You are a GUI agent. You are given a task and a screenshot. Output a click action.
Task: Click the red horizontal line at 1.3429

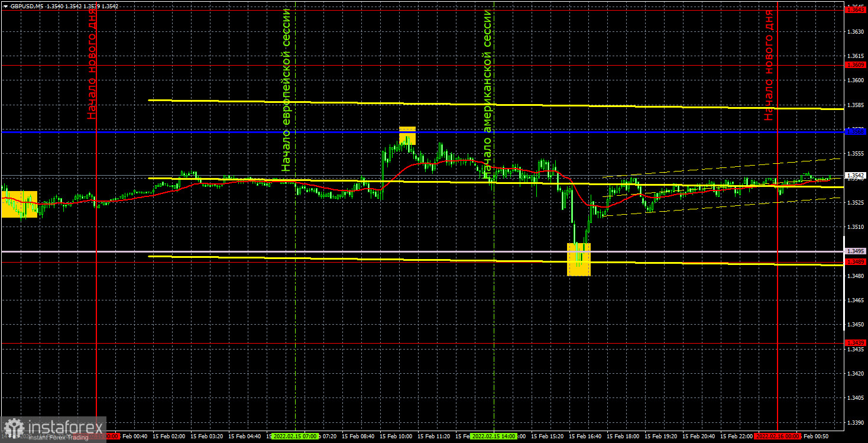tap(423, 343)
